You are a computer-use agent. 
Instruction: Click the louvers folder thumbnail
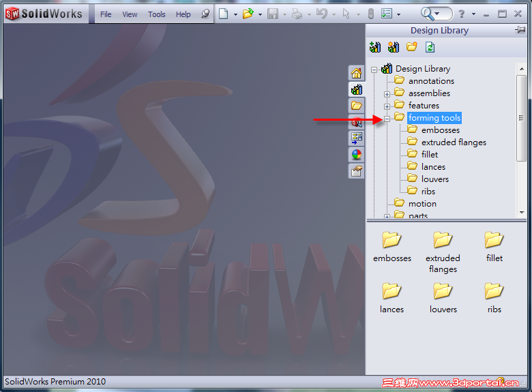click(x=443, y=291)
